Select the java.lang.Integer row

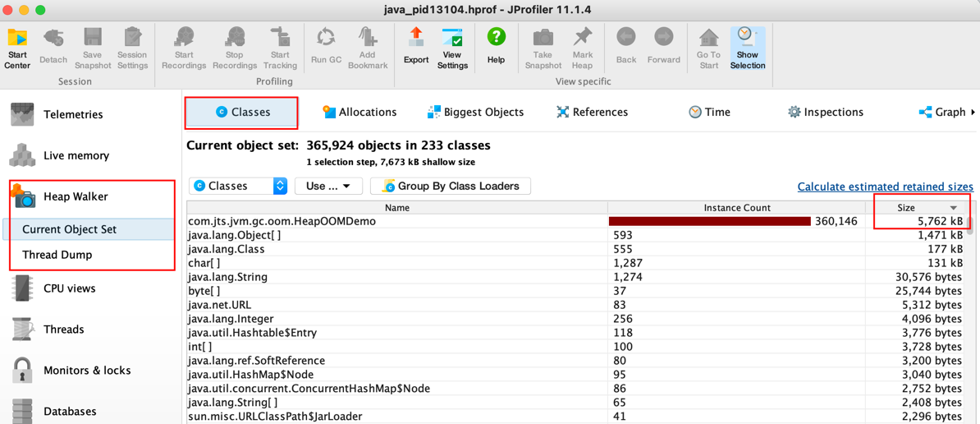pyautogui.click(x=576, y=318)
